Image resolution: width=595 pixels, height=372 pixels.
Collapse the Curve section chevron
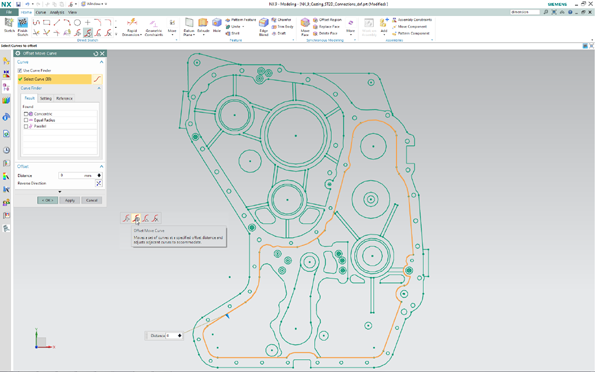point(101,62)
